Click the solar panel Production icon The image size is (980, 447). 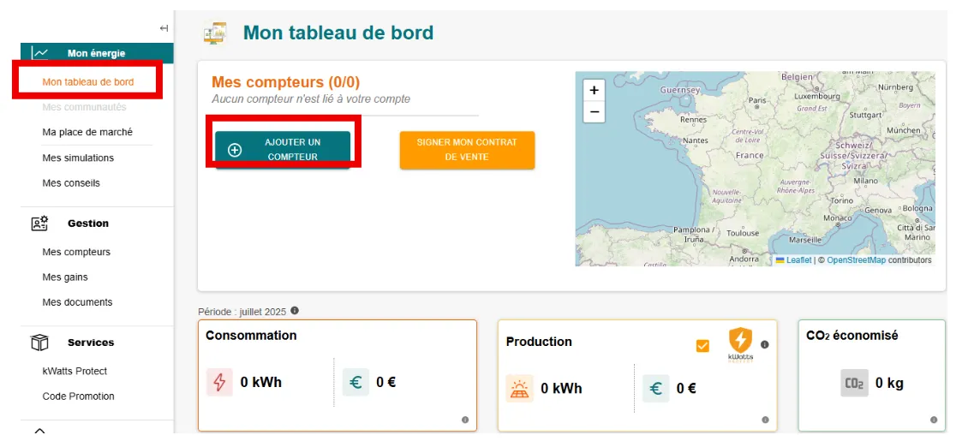[x=519, y=388]
